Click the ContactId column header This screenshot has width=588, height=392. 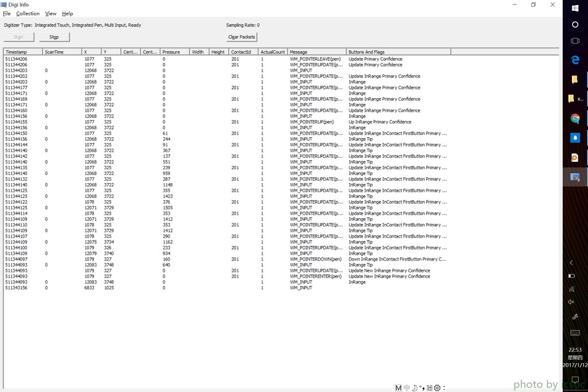tap(243, 52)
